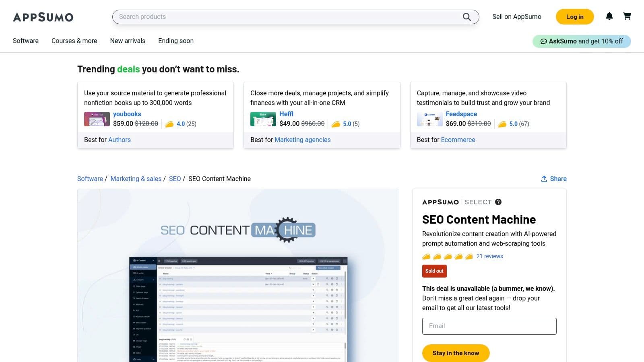Click the Share icon above the sidebar
The image size is (644, 362).
pos(543,179)
